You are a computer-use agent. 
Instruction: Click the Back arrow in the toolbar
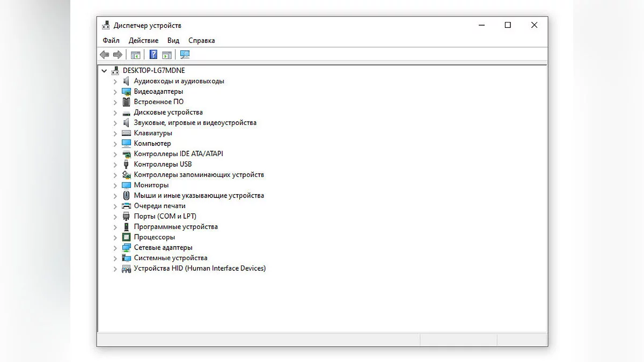104,55
